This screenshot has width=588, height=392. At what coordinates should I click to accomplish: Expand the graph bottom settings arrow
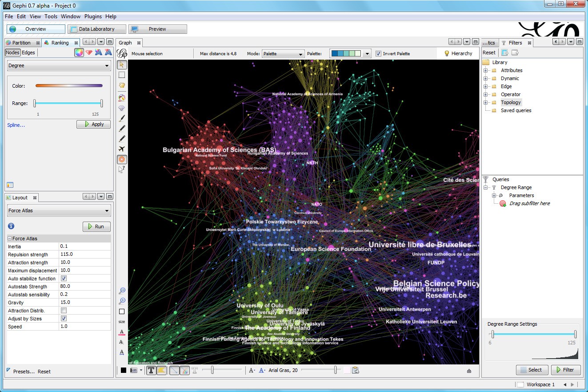(469, 371)
